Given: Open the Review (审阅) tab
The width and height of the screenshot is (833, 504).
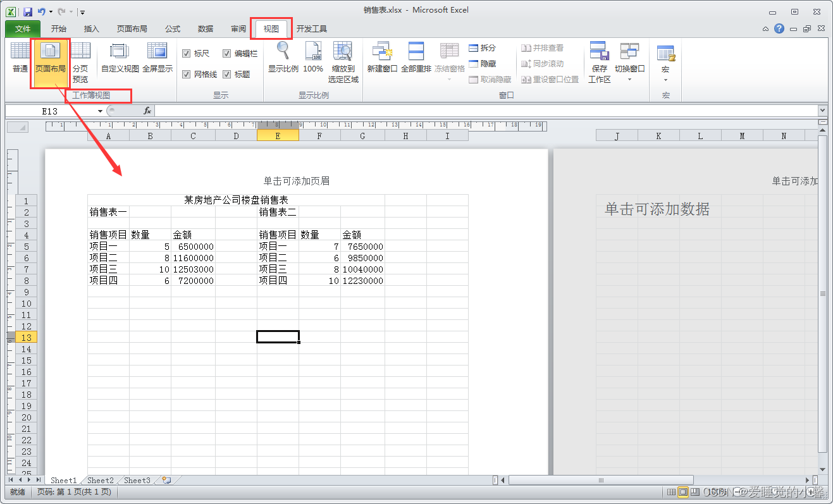Looking at the screenshot, I should (x=238, y=28).
